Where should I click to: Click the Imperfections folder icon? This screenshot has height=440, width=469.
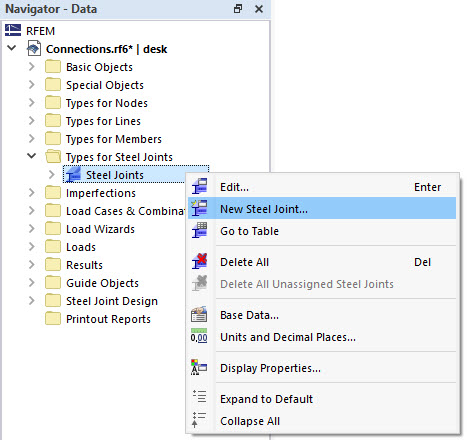coord(53,193)
